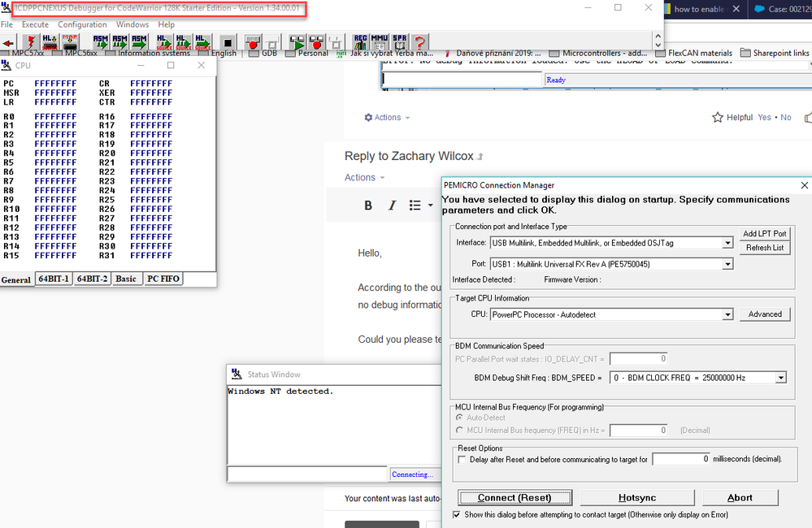812x528 pixels.
Task: Switch to the 64BIT-2 tab in CPU window
Action: pyautogui.click(x=92, y=279)
